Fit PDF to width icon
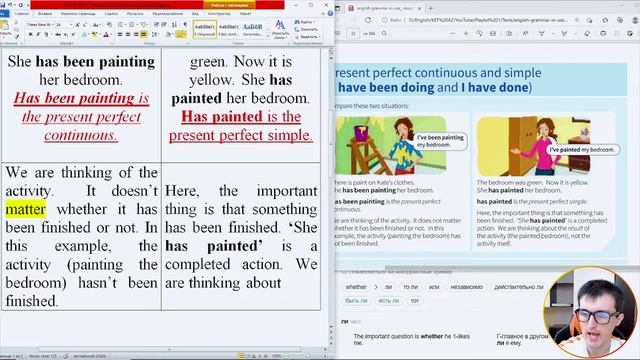Viewport: 640px width, 360px height. tap(493, 33)
